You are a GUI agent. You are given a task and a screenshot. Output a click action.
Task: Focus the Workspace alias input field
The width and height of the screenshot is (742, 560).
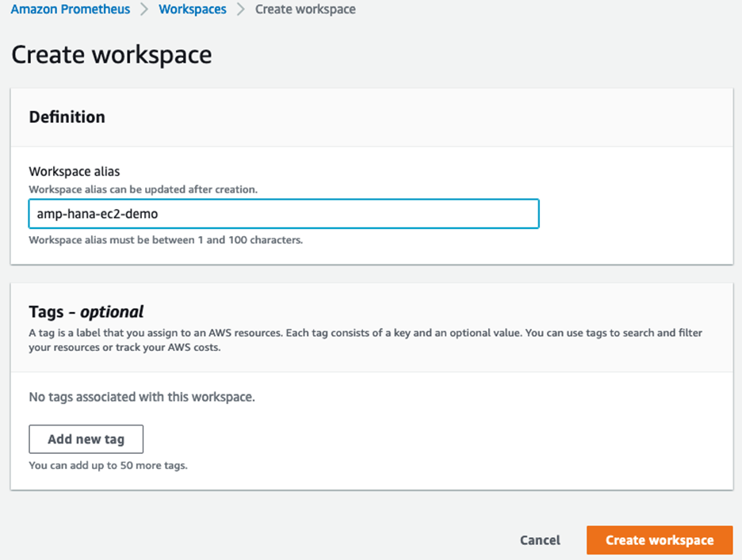point(284,214)
